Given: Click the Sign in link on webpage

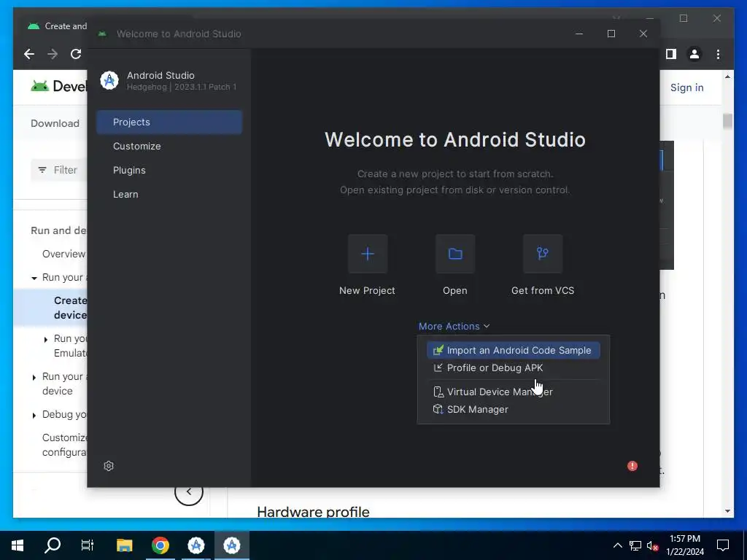Looking at the screenshot, I should point(686,87).
